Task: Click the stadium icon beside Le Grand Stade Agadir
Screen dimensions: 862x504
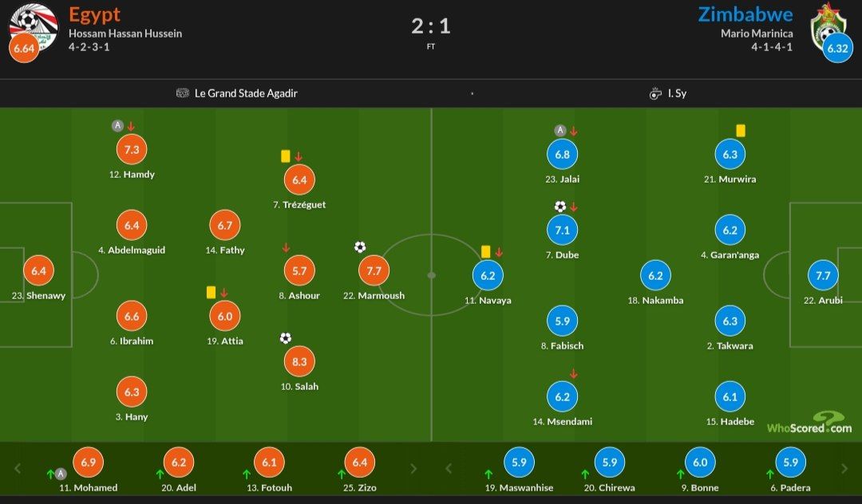Action: pos(183,93)
